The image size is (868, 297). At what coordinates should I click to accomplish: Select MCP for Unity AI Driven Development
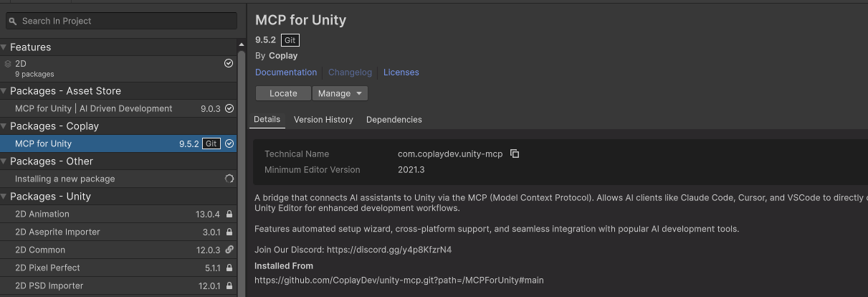(x=118, y=108)
